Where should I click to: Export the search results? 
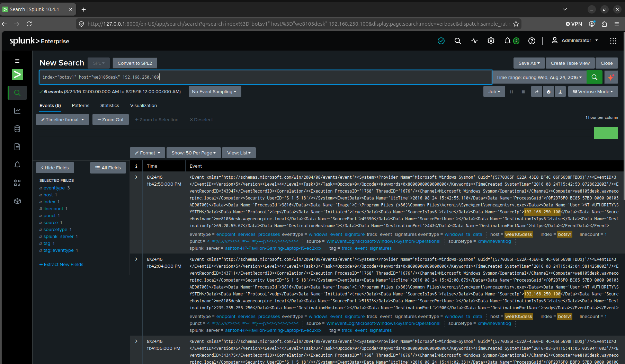tap(560, 91)
